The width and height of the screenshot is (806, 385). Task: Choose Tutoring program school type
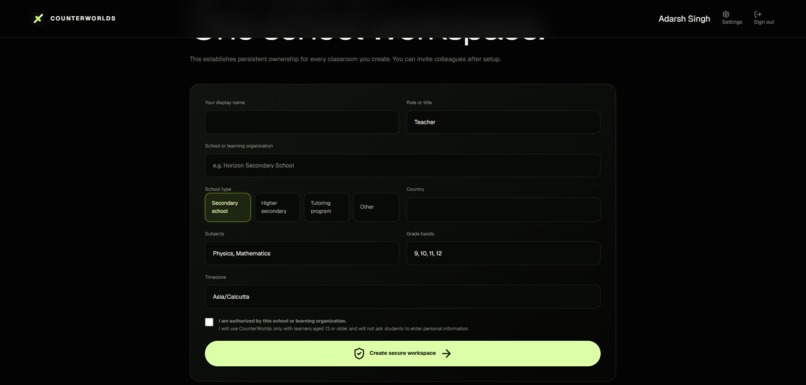pyautogui.click(x=326, y=207)
